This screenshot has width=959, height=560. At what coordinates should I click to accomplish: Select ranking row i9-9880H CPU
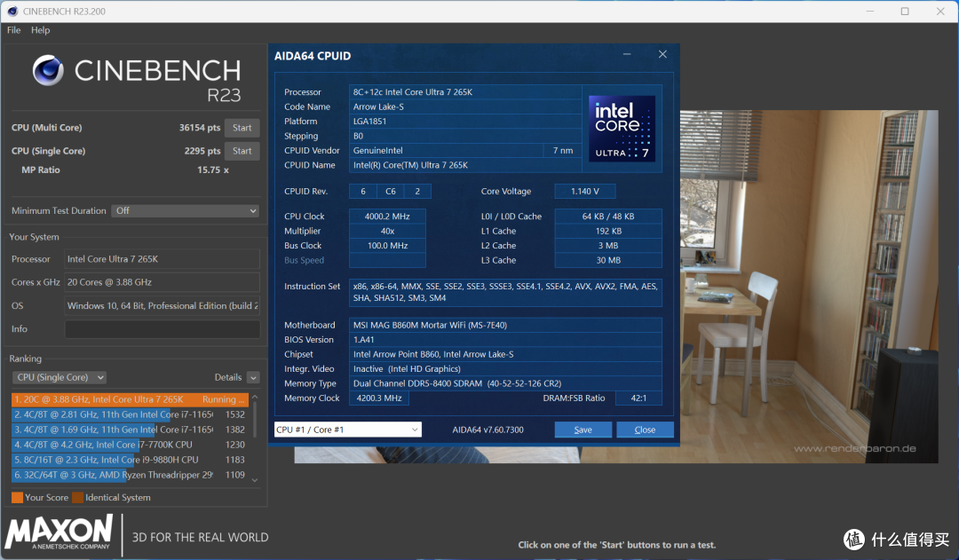click(130, 460)
